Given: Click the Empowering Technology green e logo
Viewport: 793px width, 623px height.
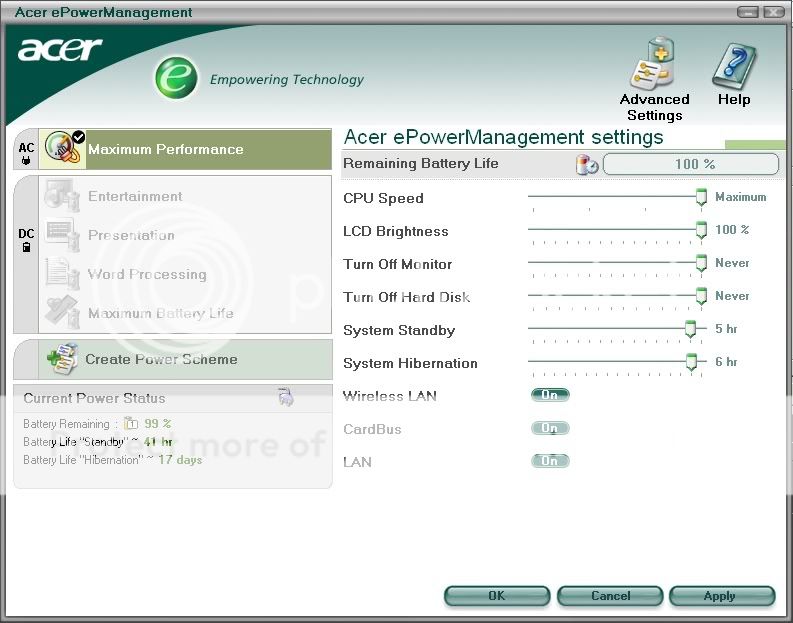Looking at the screenshot, I should click(x=176, y=77).
